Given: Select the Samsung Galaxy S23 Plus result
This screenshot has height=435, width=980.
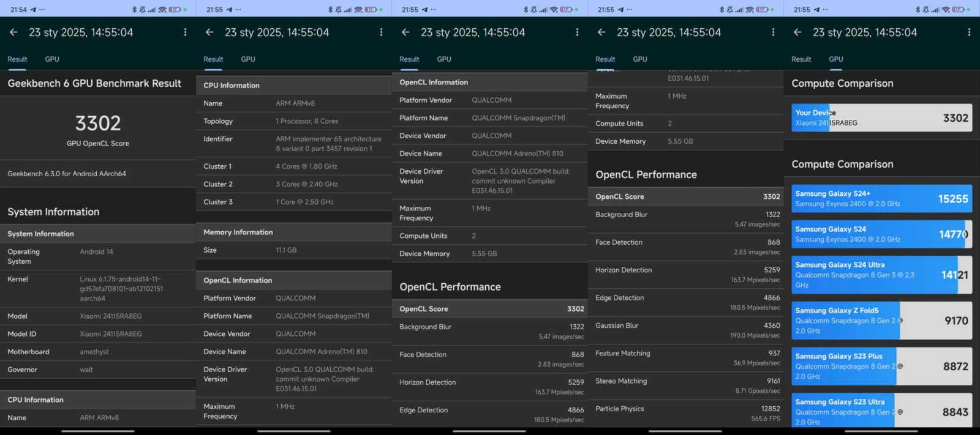Looking at the screenshot, I should 881,366.
